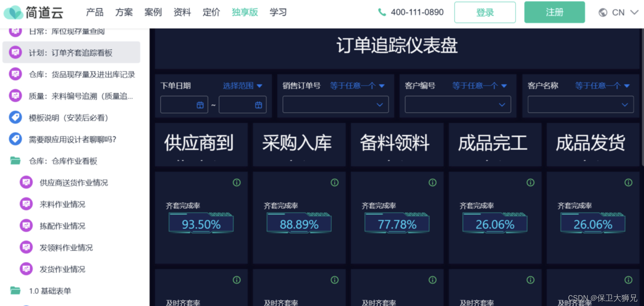The width and height of the screenshot is (644, 306).
Task: Click info icon on 成品发货 齐套完成率 card
Action: [x=629, y=182]
